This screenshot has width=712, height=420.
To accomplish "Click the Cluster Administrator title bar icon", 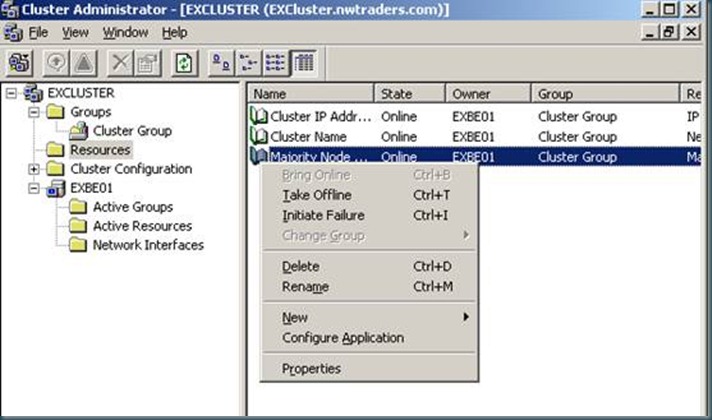I will [9, 10].
